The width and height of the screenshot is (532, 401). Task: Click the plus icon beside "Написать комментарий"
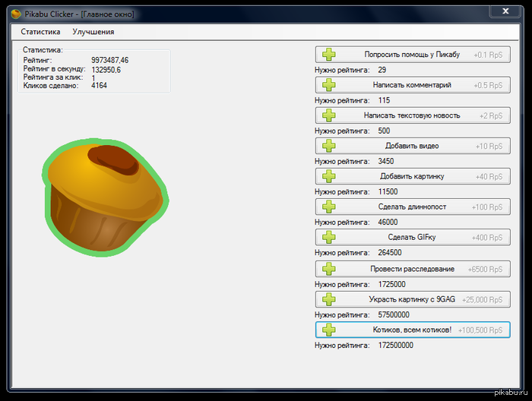328,85
